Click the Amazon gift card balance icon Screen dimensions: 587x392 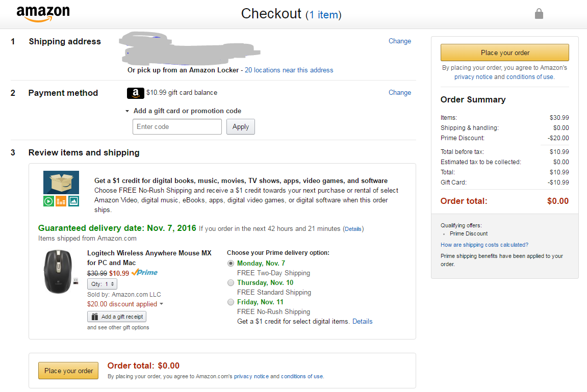[x=135, y=93]
